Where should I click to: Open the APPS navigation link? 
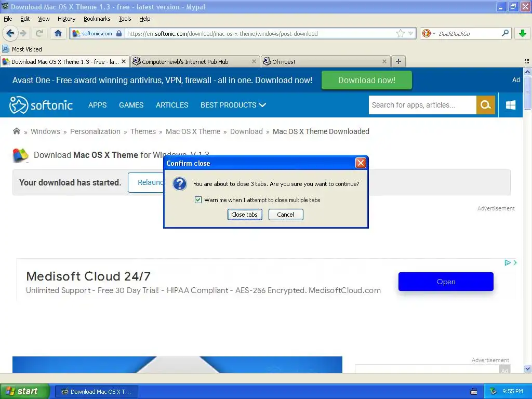97,105
